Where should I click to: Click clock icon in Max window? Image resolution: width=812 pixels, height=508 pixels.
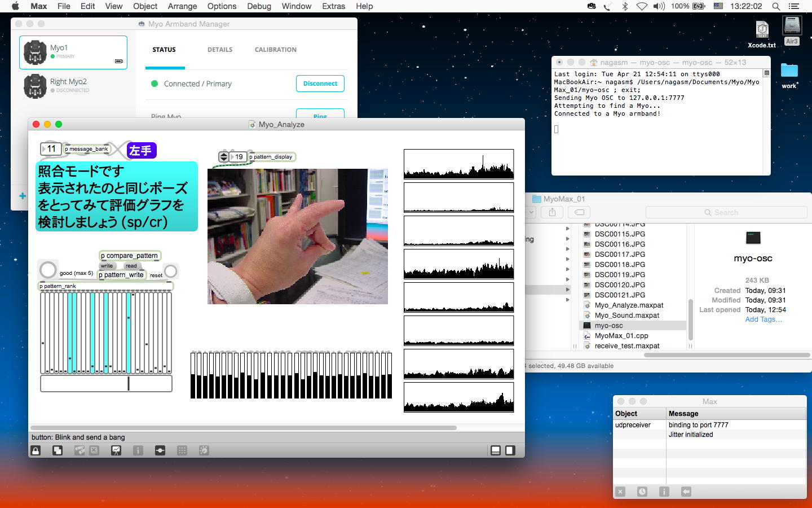click(x=642, y=492)
